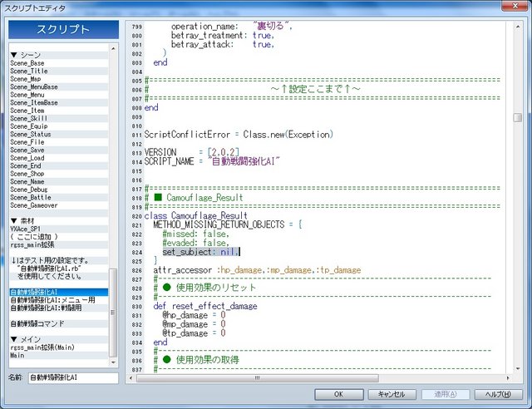
Task: Select Scene_Load script entry
Action: tap(59, 158)
